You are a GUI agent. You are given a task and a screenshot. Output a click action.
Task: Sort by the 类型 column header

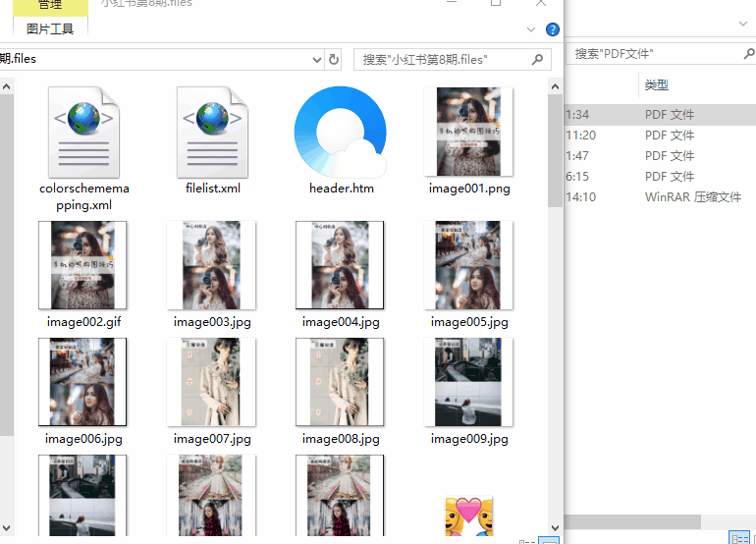pyautogui.click(x=657, y=86)
